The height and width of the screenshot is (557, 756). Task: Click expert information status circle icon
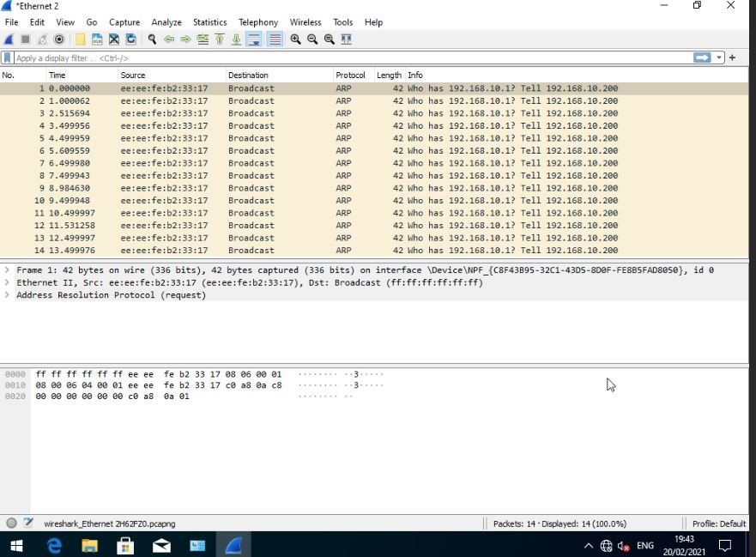click(x=11, y=524)
